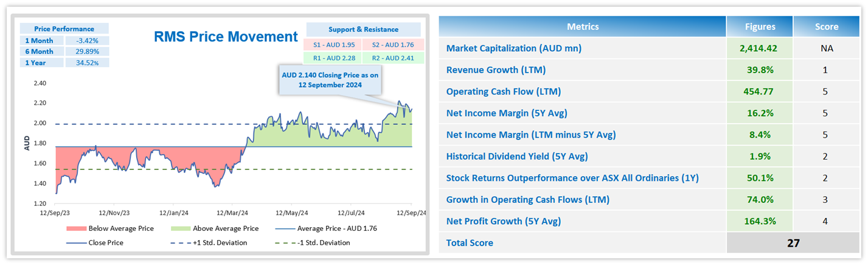
Task: Select the Price Performance header cell
Action: [64, 29]
